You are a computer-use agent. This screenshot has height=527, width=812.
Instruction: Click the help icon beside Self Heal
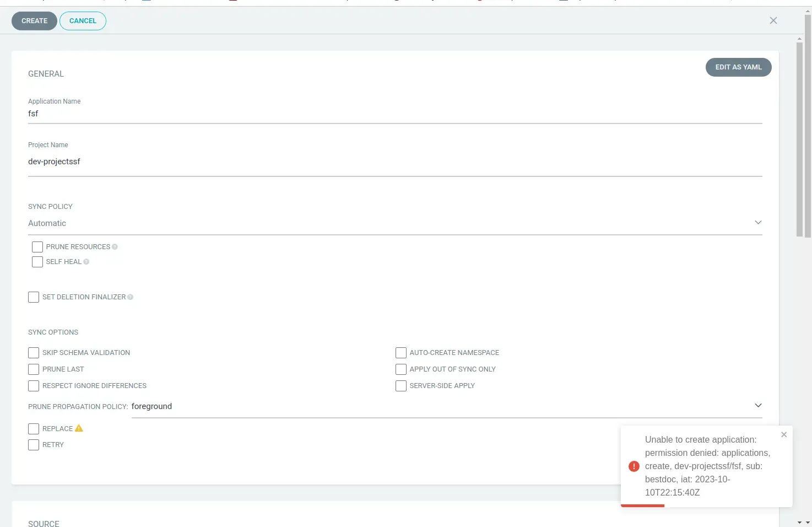(86, 262)
